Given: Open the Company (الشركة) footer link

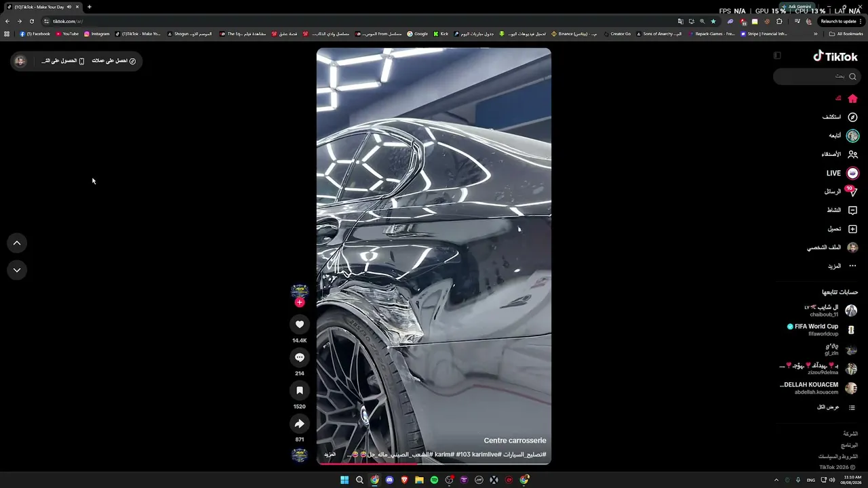Looking at the screenshot, I should pyautogui.click(x=850, y=434).
